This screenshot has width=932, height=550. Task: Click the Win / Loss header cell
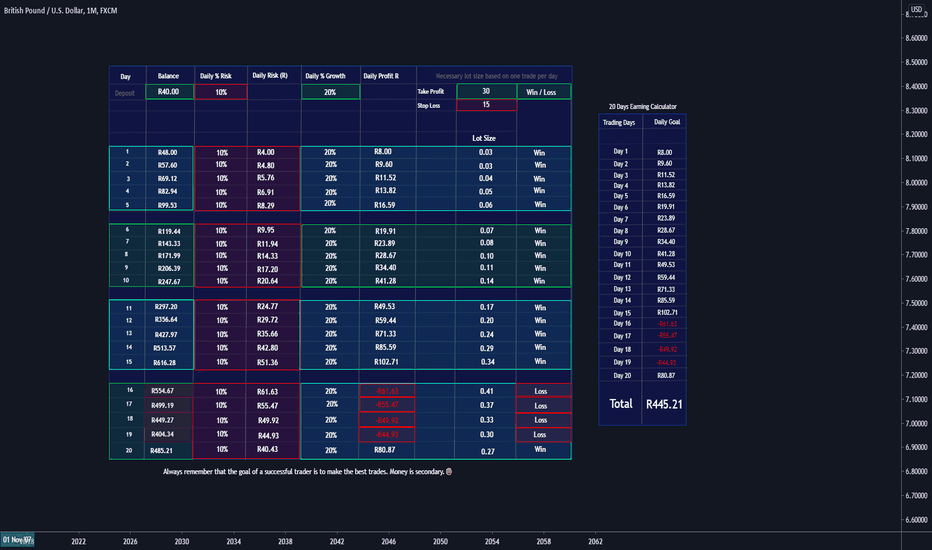[x=541, y=92]
